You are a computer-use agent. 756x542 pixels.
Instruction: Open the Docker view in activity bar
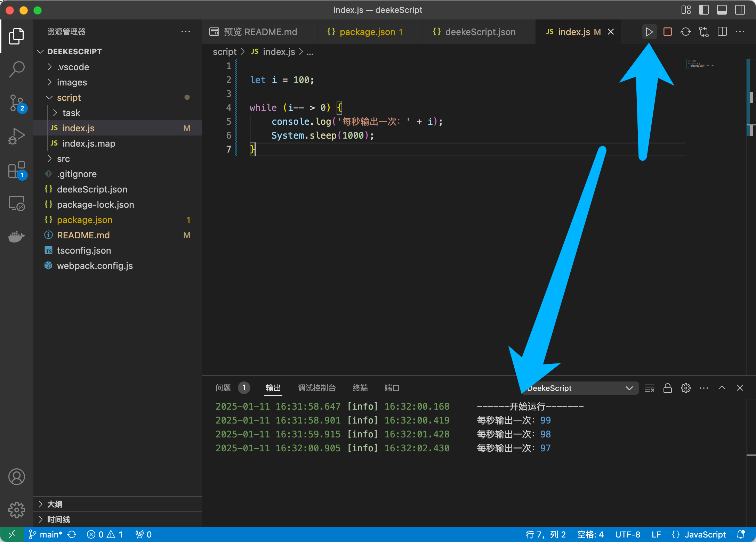(16, 237)
